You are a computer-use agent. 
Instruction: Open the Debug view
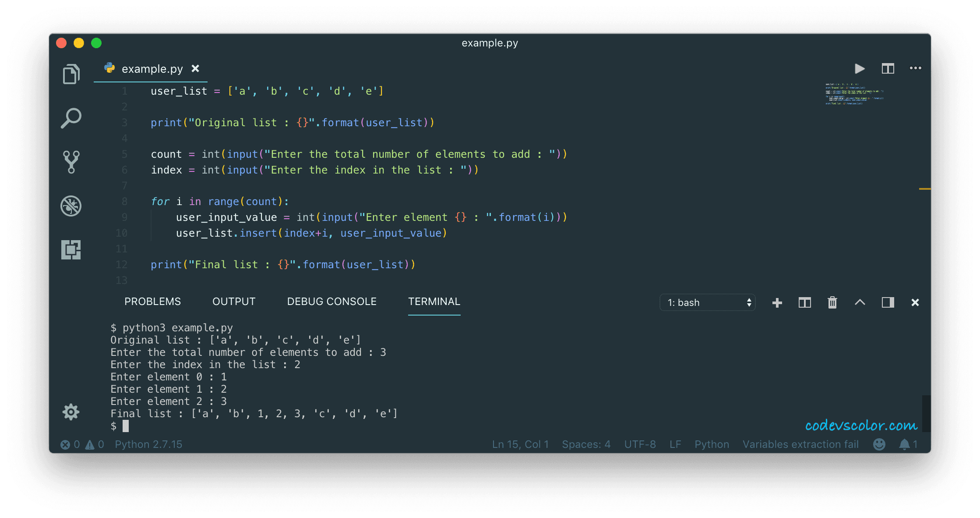[x=71, y=206]
